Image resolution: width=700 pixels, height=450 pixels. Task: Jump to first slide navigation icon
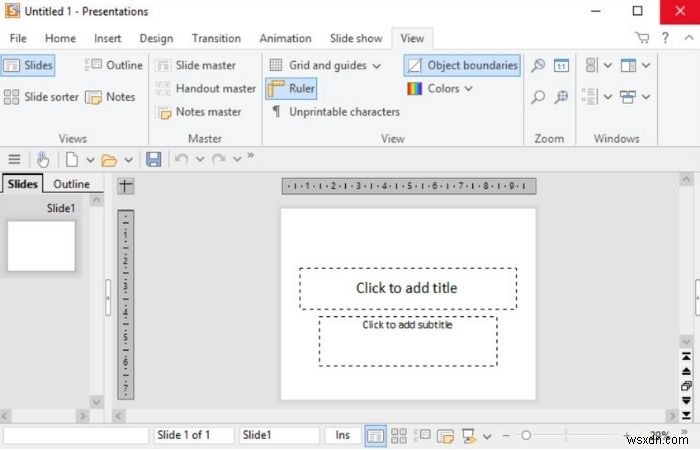(686, 356)
